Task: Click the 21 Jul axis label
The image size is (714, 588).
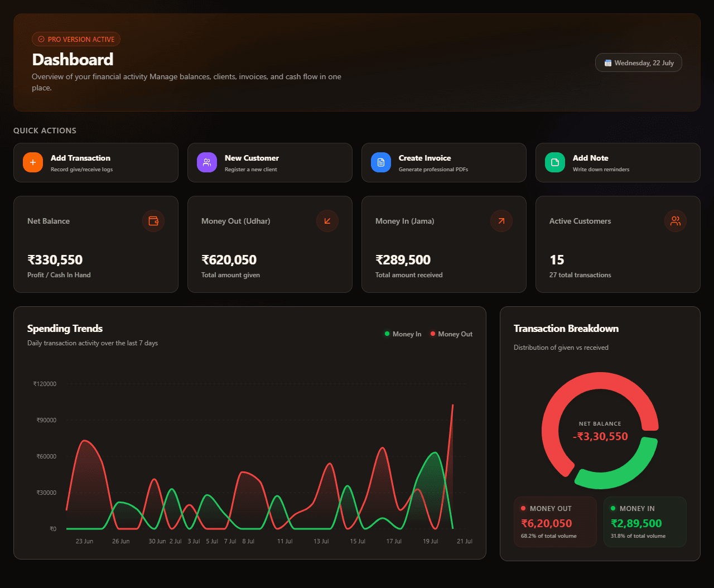Action: click(x=465, y=541)
